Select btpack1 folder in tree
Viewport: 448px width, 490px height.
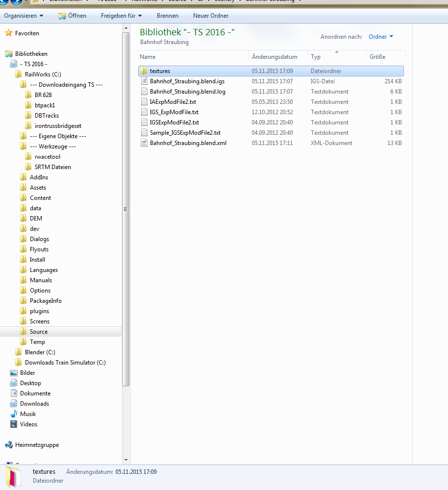click(x=45, y=105)
